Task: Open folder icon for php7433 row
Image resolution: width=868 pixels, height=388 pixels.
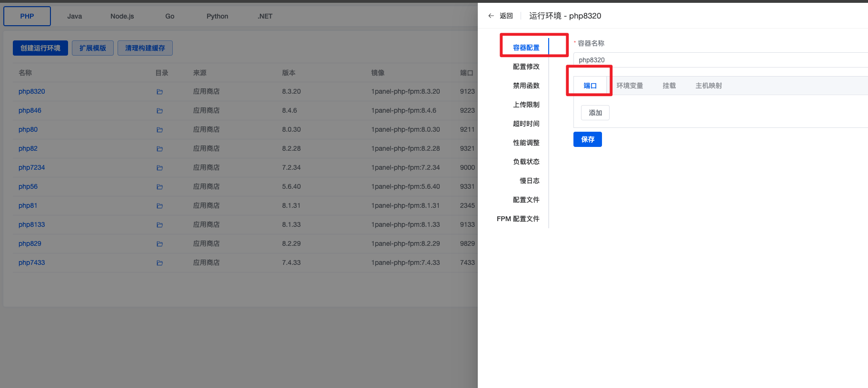Action: 159,263
